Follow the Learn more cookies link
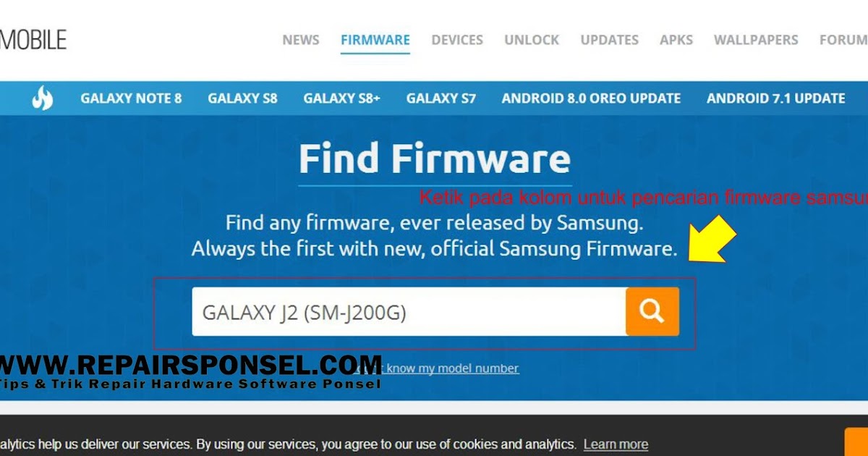 click(616, 444)
